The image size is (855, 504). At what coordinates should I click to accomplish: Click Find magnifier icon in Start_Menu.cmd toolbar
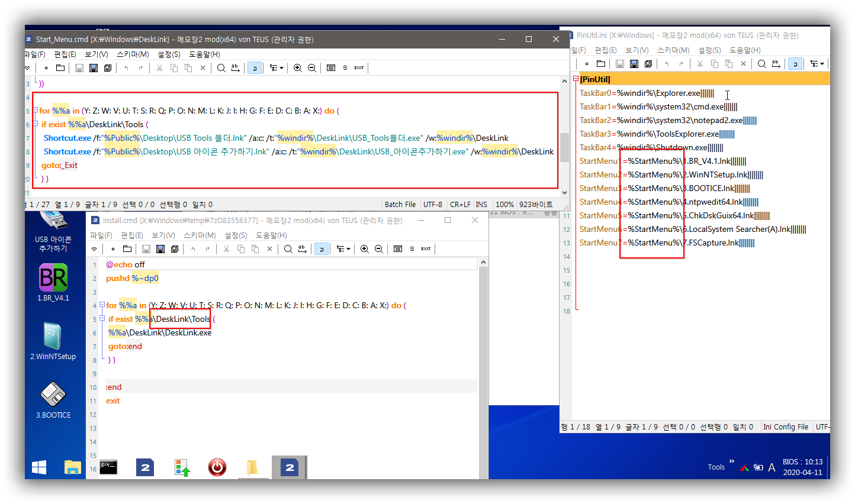click(x=221, y=68)
